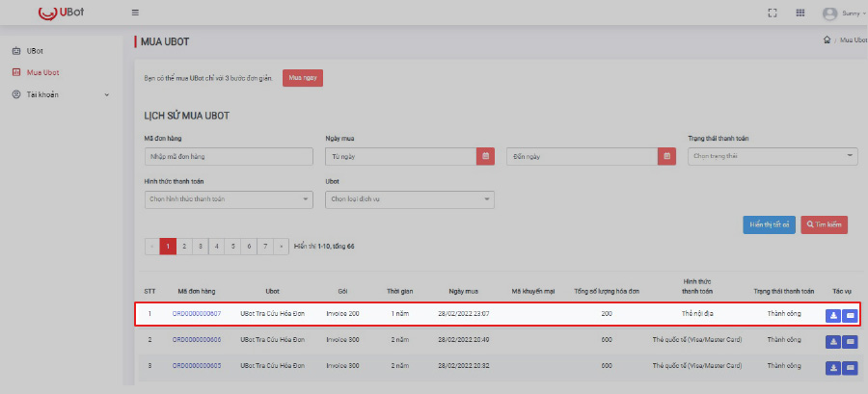Go to pagination page 5
This screenshot has width=868, height=394.
233,247
